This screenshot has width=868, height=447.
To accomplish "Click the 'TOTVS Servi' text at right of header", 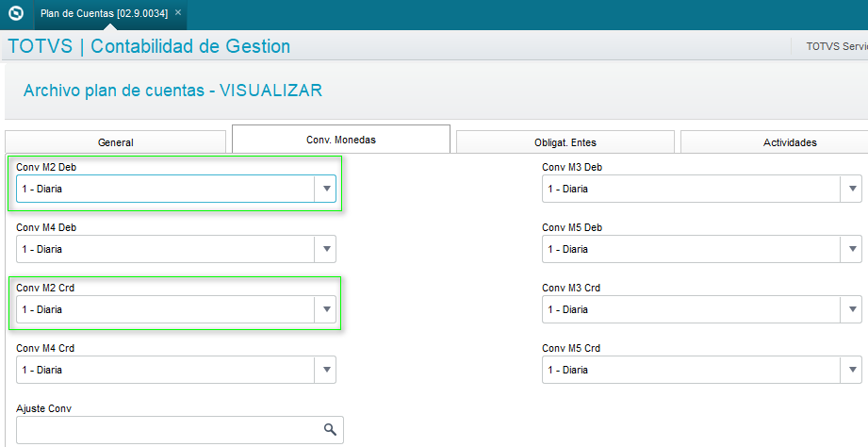I will click(x=837, y=46).
